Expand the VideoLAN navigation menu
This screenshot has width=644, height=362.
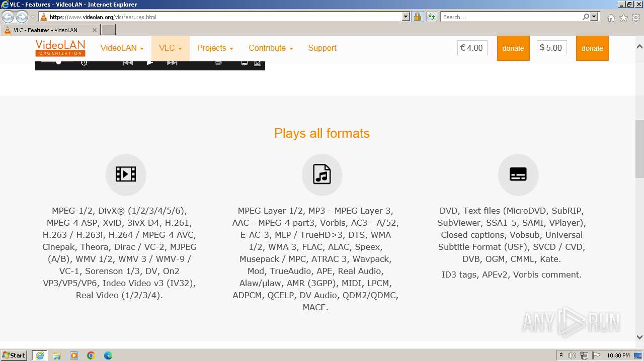(x=122, y=48)
